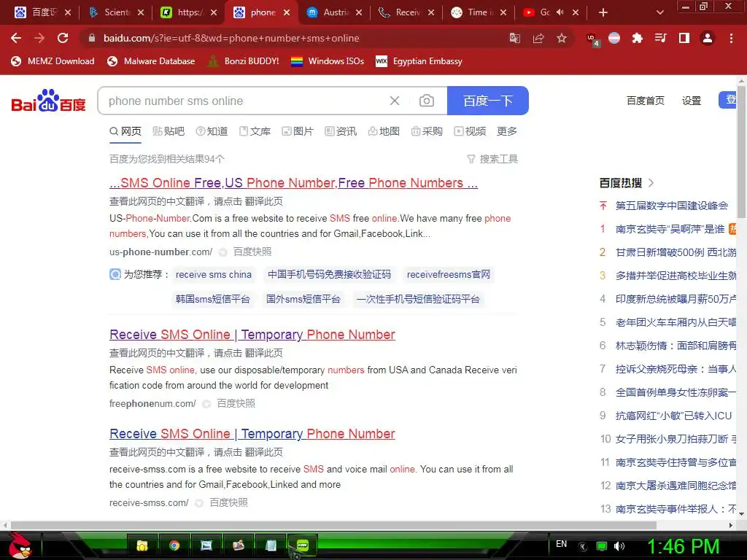Toggle the browser side panel icon
This screenshot has height=560, width=747.
point(684,38)
